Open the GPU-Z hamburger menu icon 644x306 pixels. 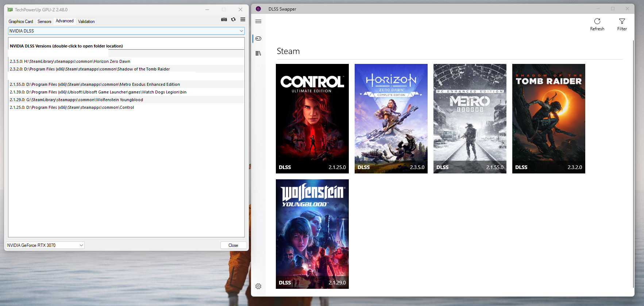[243, 20]
